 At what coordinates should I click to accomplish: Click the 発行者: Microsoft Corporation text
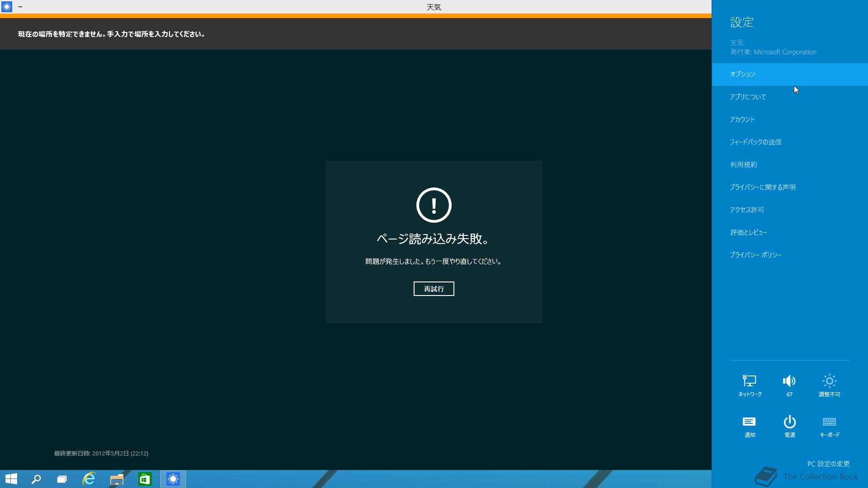pos(773,52)
